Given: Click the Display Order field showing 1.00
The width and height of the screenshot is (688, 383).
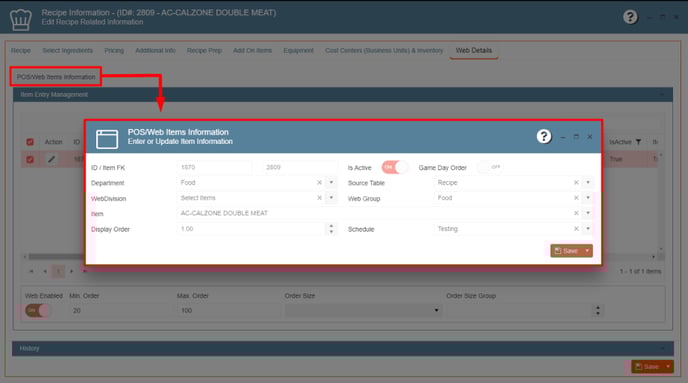Looking at the screenshot, I should [x=252, y=229].
